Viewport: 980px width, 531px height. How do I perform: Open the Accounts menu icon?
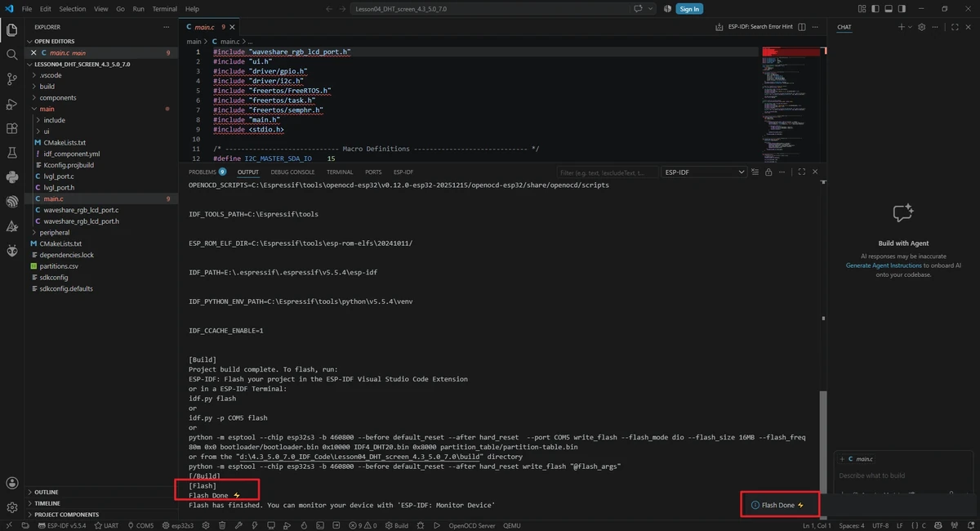pos(11,484)
